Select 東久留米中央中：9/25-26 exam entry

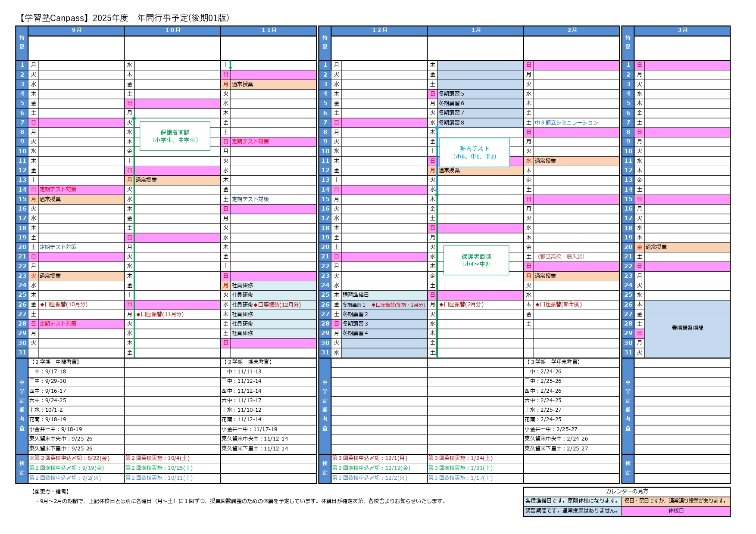click(x=61, y=439)
